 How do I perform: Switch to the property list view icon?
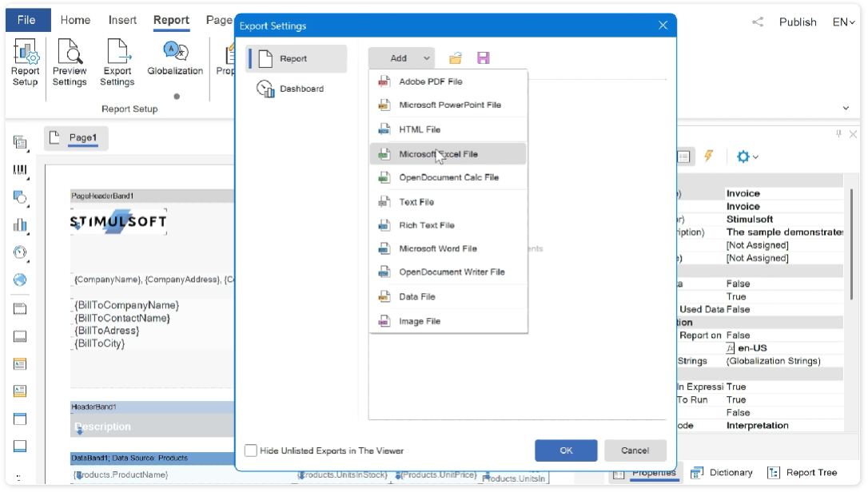(x=683, y=157)
